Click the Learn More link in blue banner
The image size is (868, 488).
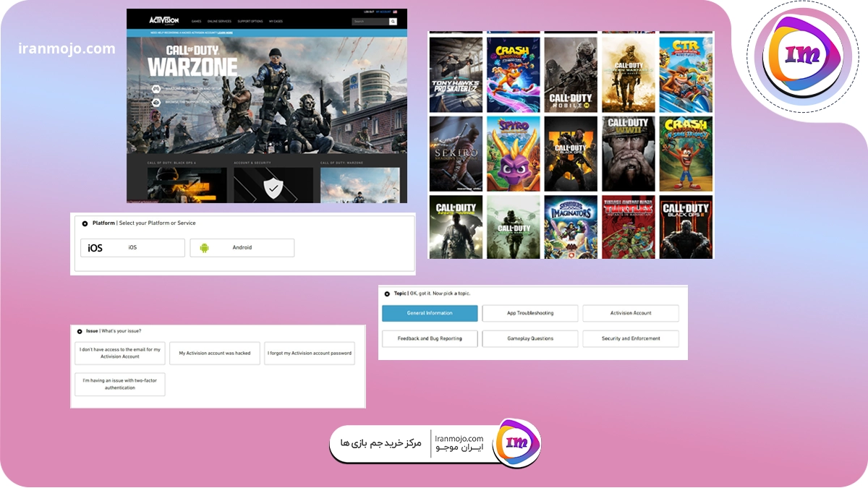(225, 33)
